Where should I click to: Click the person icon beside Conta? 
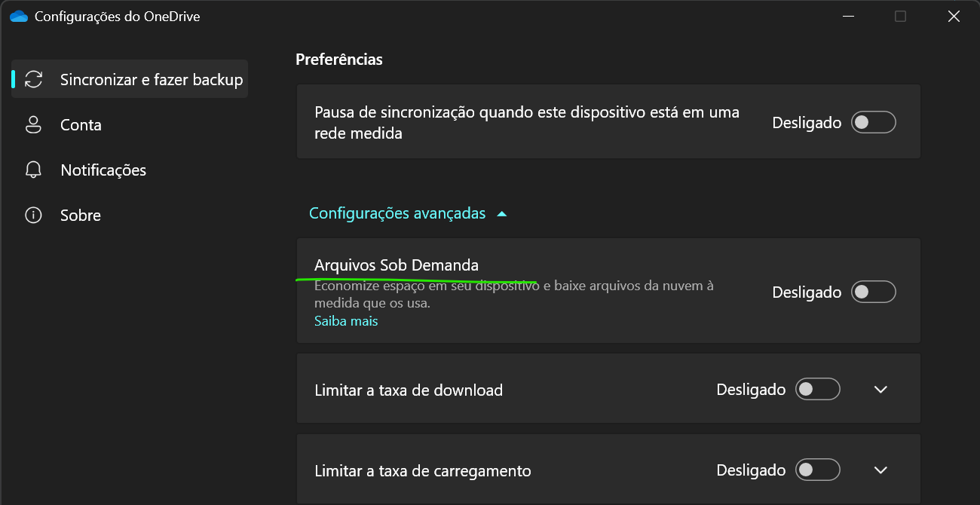33,124
